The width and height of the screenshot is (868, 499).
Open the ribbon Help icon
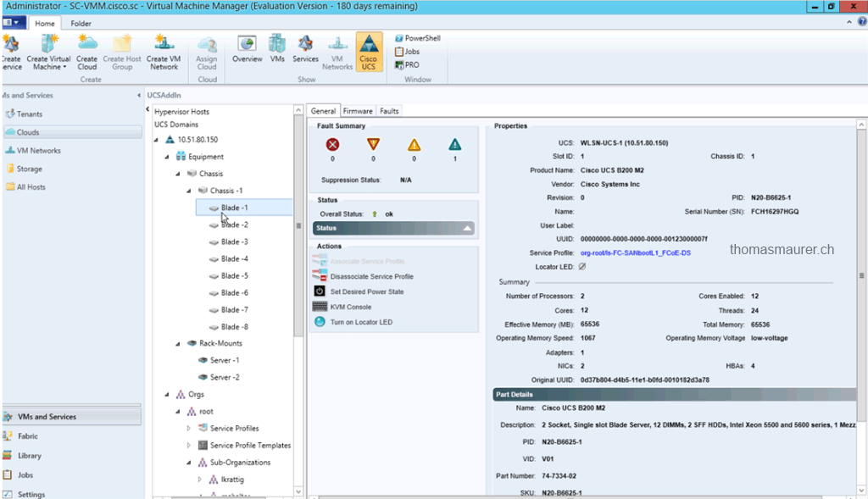tap(862, 21)
